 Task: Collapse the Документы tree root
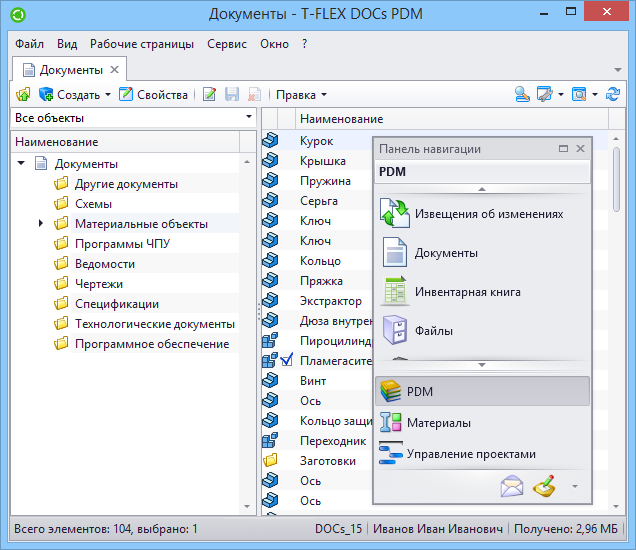click(x=21, y=163)
